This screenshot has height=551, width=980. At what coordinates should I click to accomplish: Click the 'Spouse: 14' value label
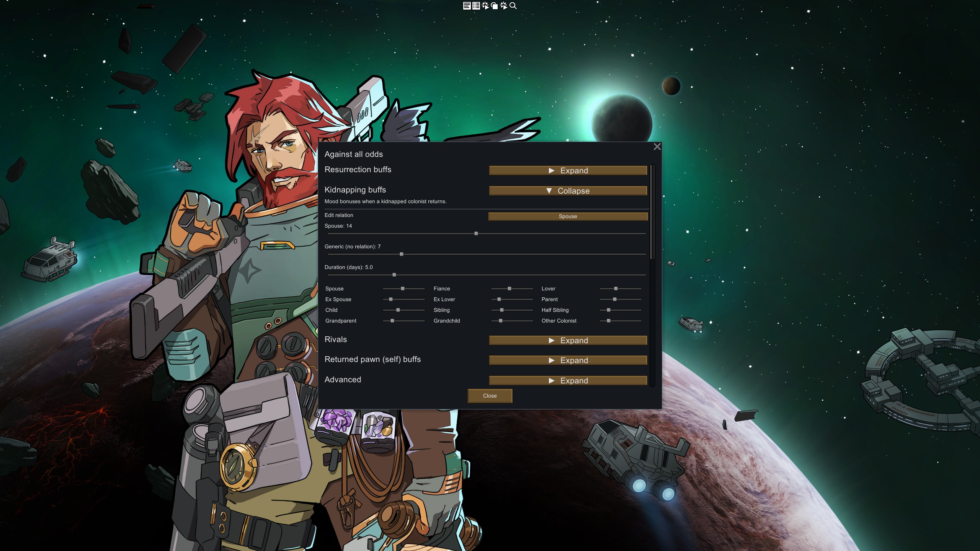tap(338, 226)
